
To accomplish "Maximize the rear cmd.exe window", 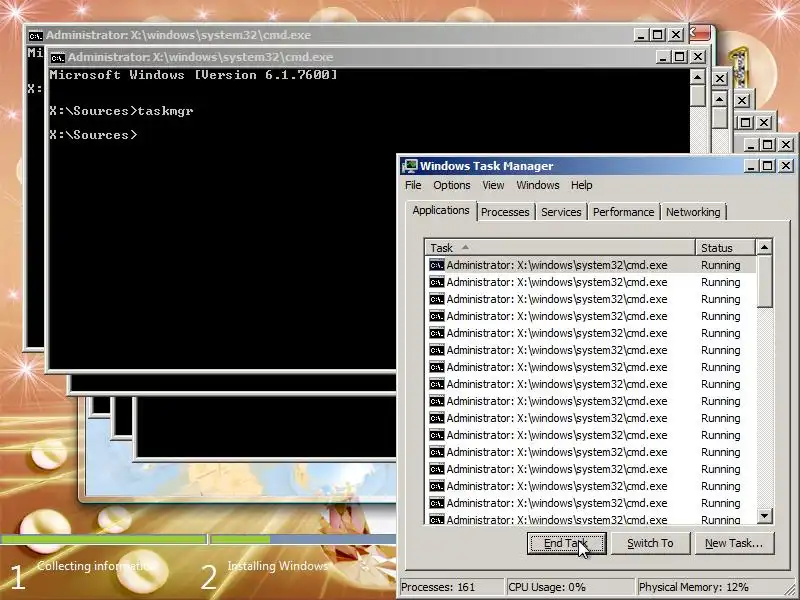I will tap(658, 35).
